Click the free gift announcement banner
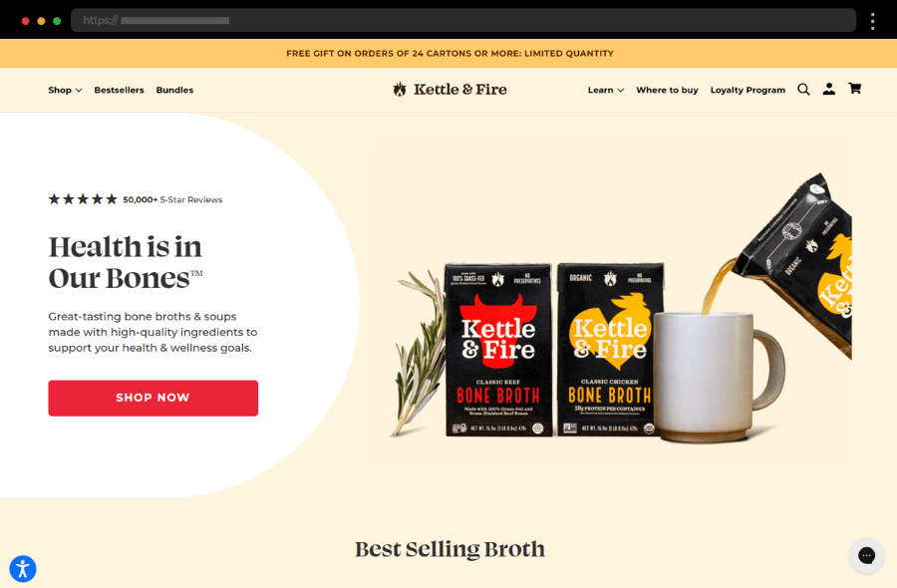The height and width of the screenshot is (588, 897). [x=448, y=53]
